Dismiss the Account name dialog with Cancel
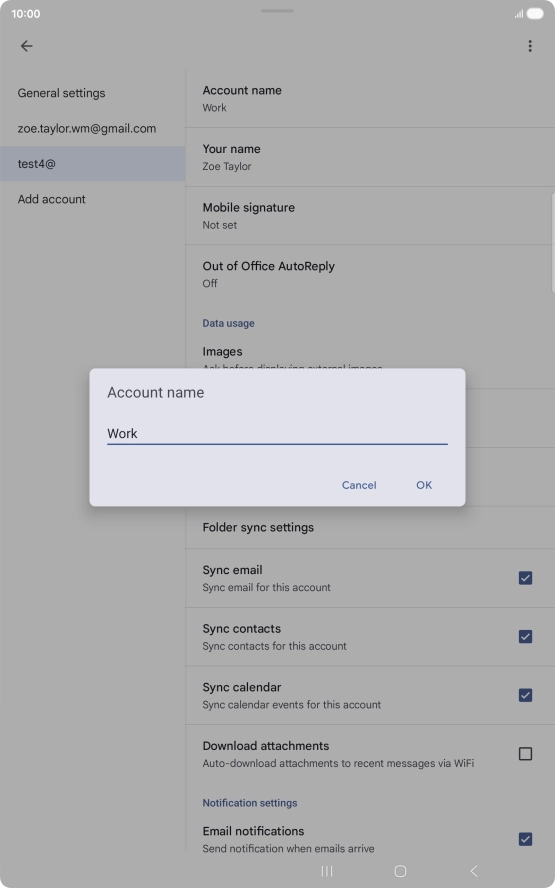 coord(359,485)
